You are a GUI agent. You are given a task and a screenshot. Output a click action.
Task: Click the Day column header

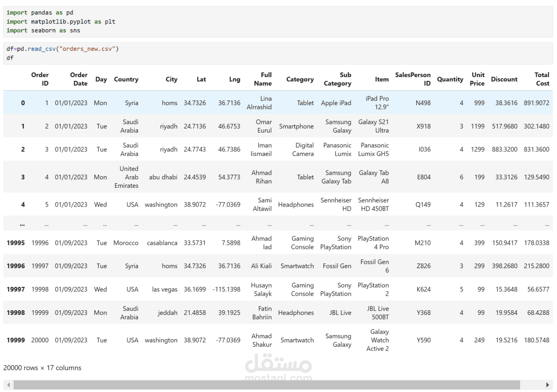click(x=101, y=79)
